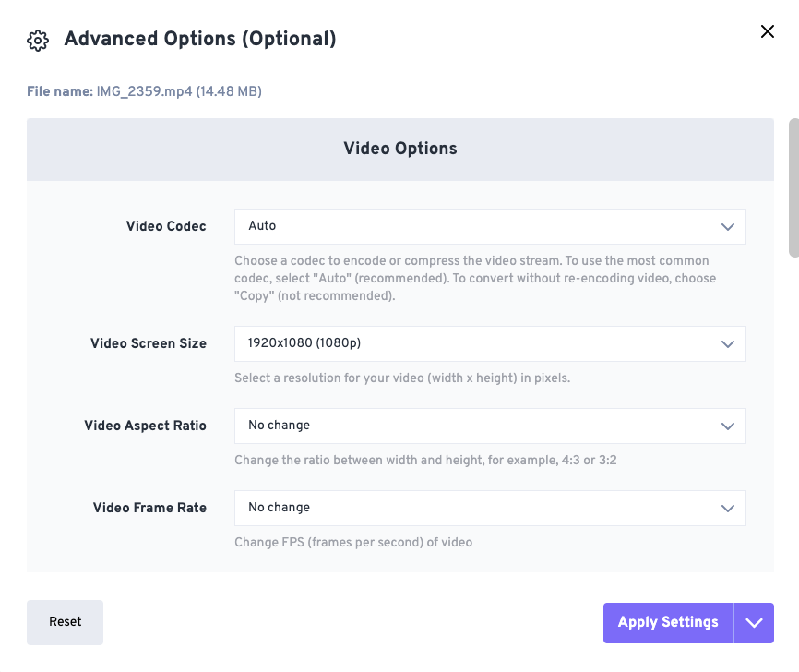Click the gear icon beside Advanced Options

pyautogui.click(x=38, y=41)
